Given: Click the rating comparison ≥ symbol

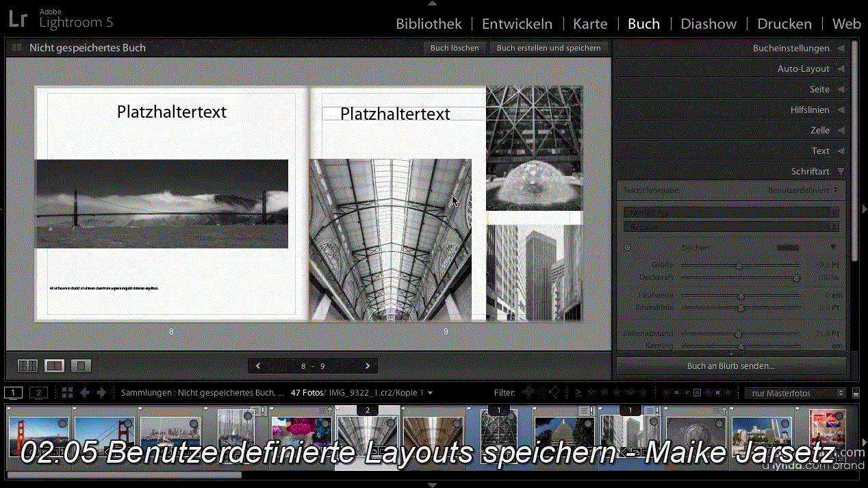Looking at the screenshot, I should point(578,393).
